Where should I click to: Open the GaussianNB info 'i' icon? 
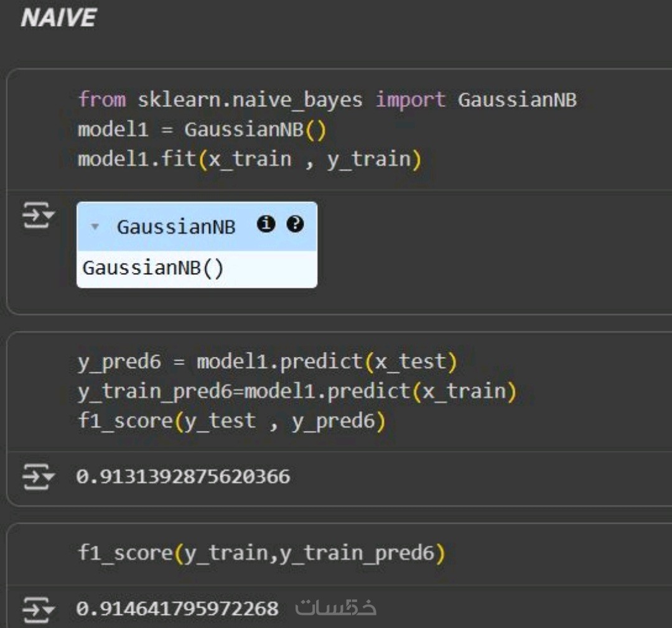[266, 224]
